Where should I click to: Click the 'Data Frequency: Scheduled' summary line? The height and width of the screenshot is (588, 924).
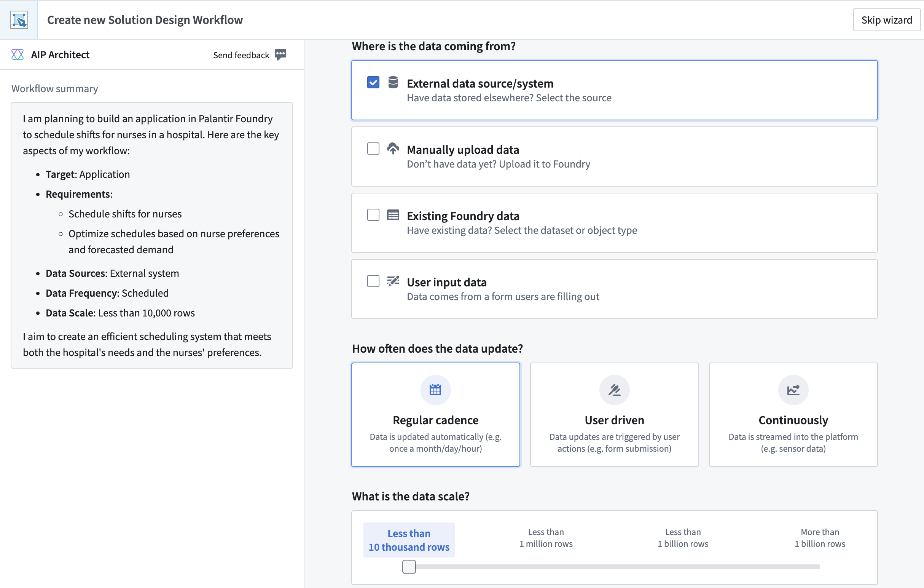pos(107,293)
